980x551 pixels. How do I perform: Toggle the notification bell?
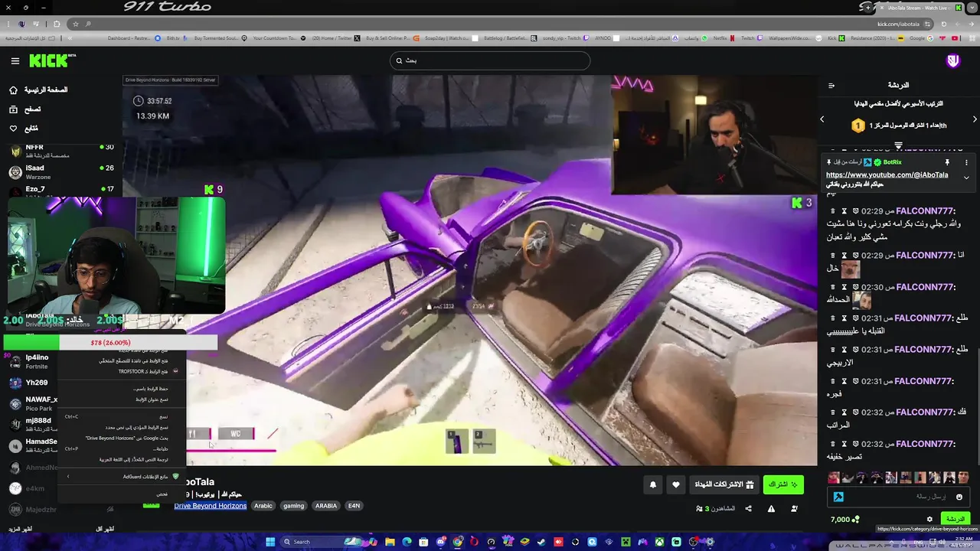[653, 484]
